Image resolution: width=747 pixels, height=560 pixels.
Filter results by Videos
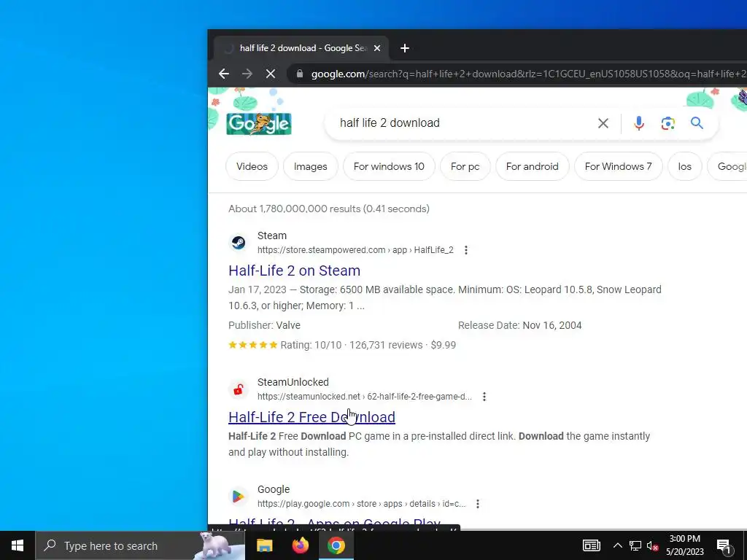click(x=252, y=167)
